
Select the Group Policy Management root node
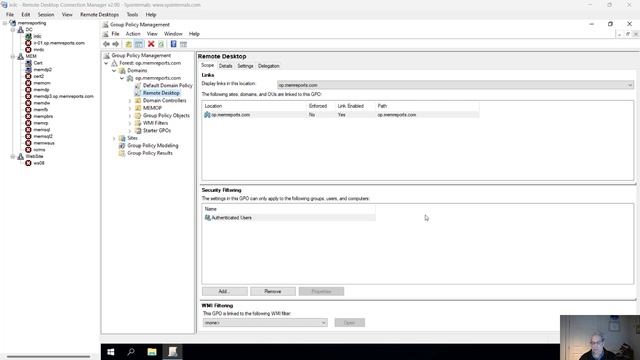[x=141, y=56]
